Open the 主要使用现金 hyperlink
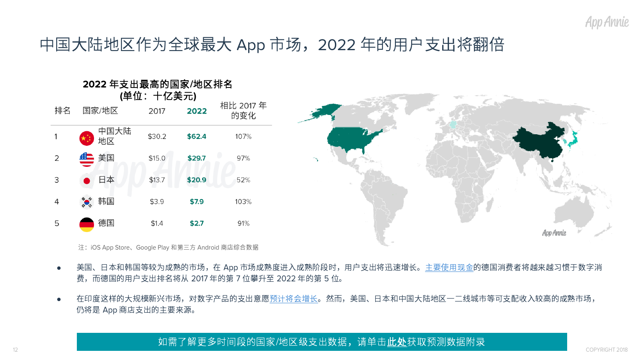This screenshot has width=644, height=362. (449, 268)
